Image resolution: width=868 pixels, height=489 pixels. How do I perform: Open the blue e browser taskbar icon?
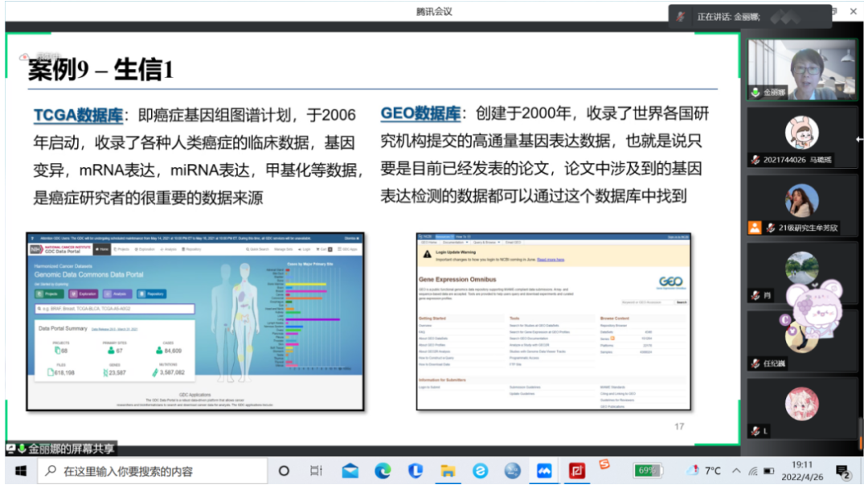coord(480,471)
